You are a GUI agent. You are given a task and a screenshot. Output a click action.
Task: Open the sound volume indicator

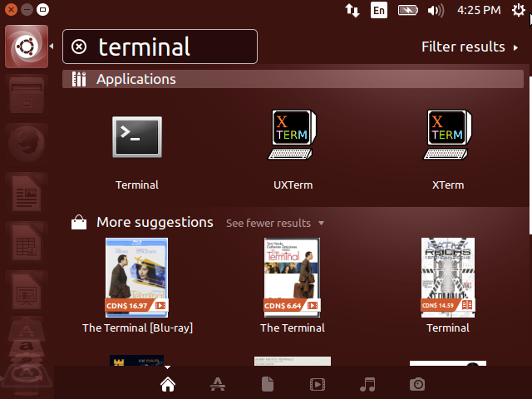tap(436, 11)
